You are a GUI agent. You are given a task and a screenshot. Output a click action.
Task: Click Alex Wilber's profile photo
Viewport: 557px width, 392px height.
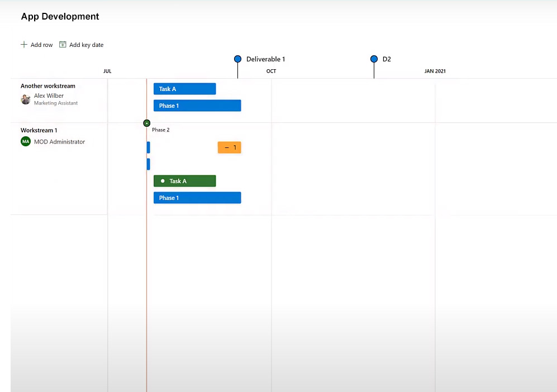[26, 99]
